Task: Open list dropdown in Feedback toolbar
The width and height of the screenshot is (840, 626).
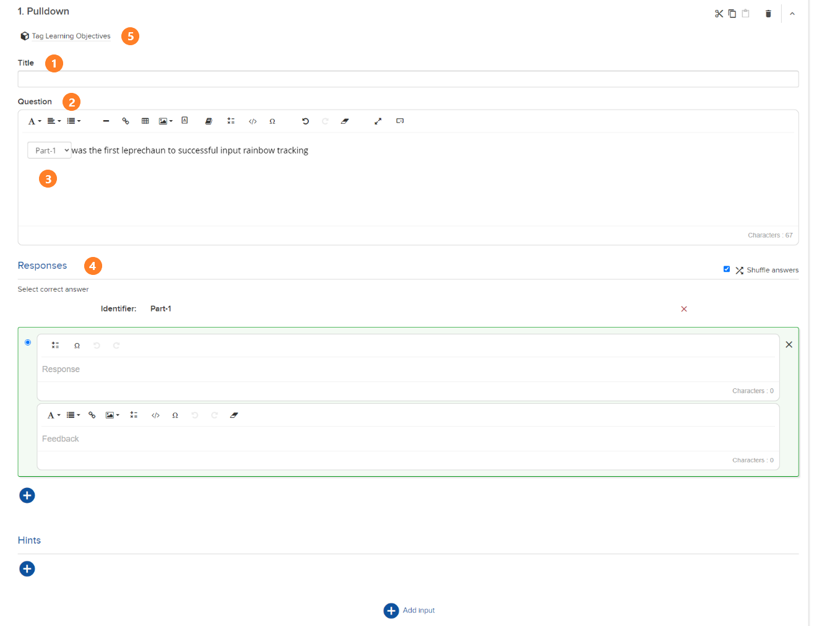Action: tap(74, 415)
